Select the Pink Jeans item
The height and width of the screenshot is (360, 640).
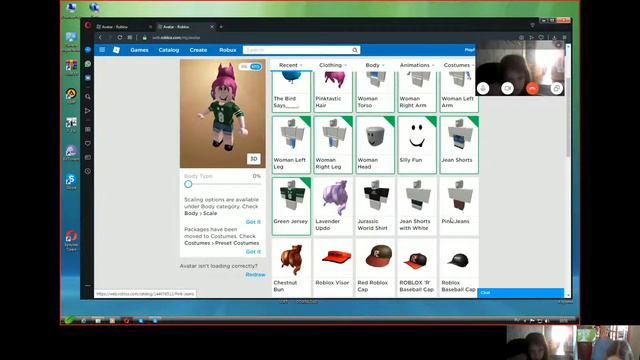pyautogui.click(x=459, y=207)
